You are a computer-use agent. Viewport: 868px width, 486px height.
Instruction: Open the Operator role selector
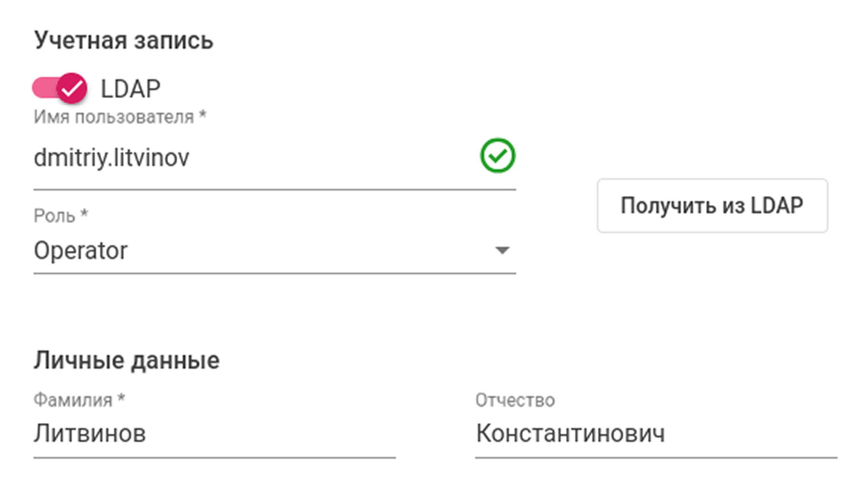click(274, 251)
